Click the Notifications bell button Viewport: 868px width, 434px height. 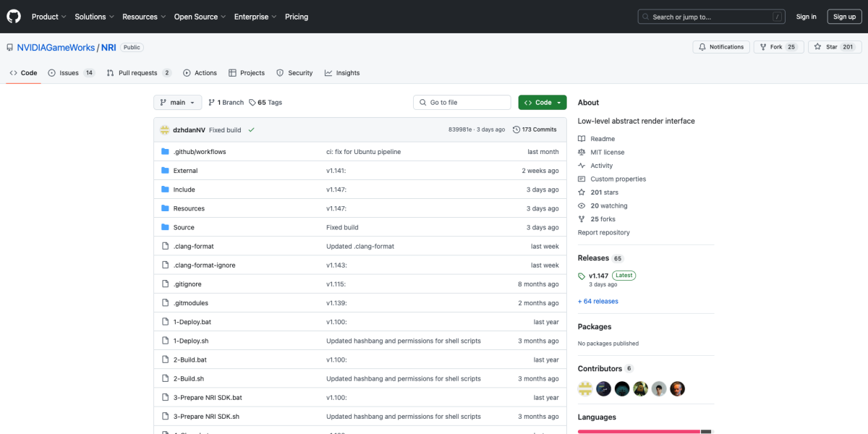[720, 47]
